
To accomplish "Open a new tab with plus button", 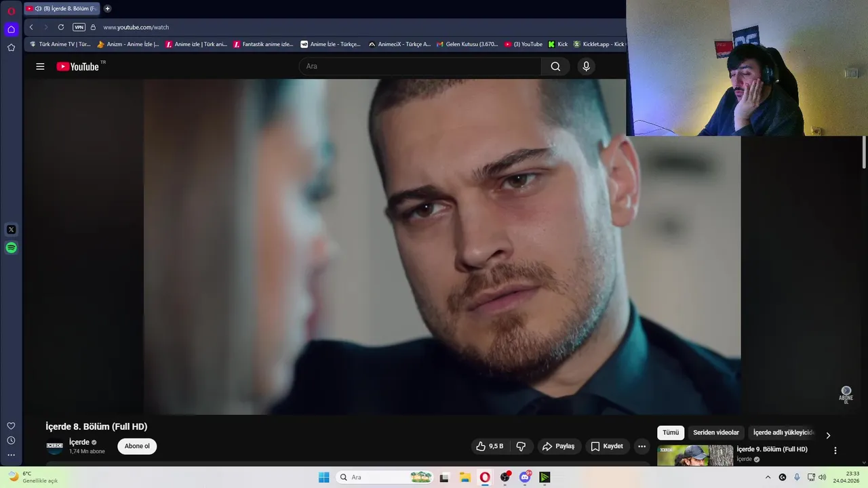I will click(107, 9).
